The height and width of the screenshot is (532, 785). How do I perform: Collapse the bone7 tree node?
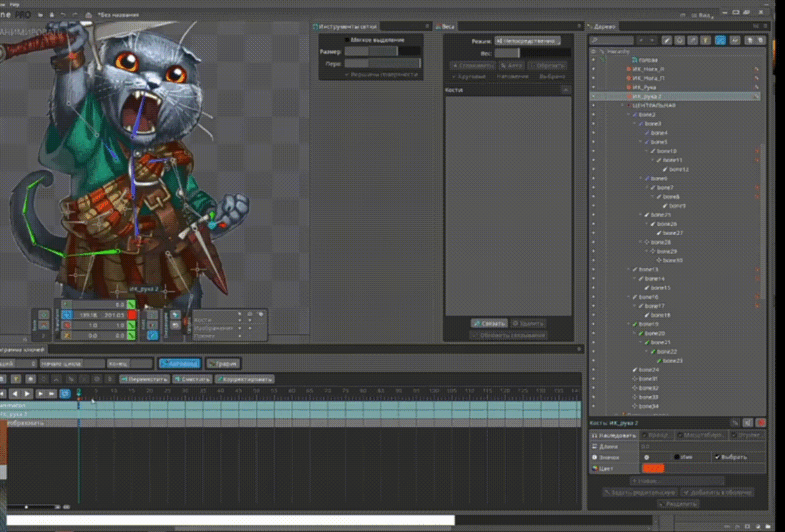[646, 188]
